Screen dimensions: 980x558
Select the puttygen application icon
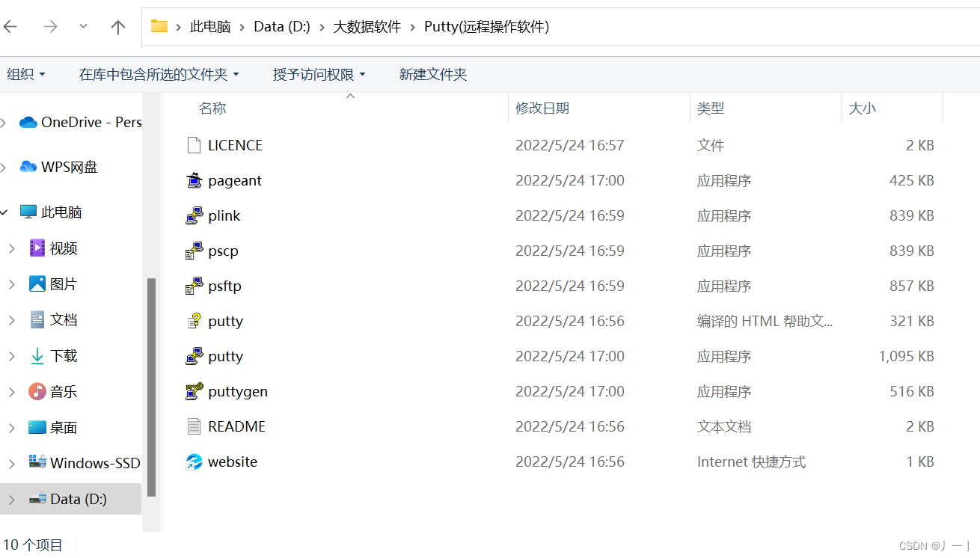click(x=195, y=391)
